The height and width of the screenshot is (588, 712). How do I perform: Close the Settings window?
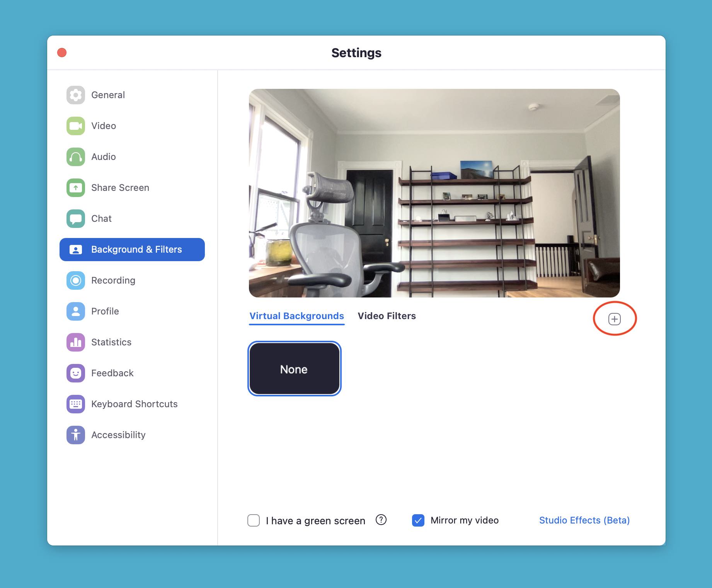tap(62, 53)
